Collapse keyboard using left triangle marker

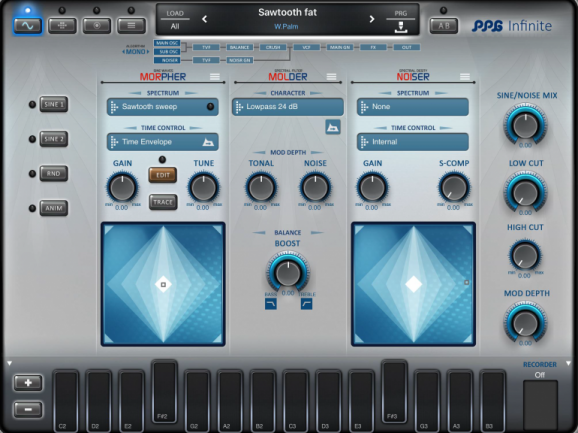[10, 363]
